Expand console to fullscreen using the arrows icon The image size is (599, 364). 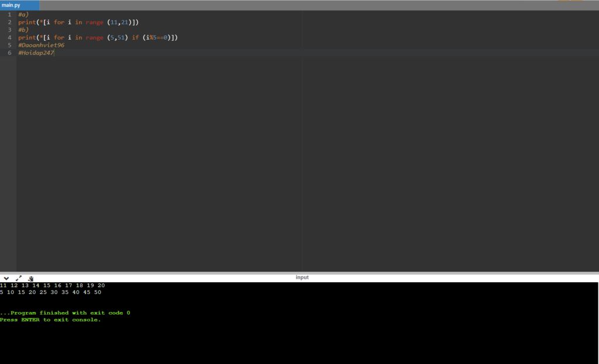point(18,279)
